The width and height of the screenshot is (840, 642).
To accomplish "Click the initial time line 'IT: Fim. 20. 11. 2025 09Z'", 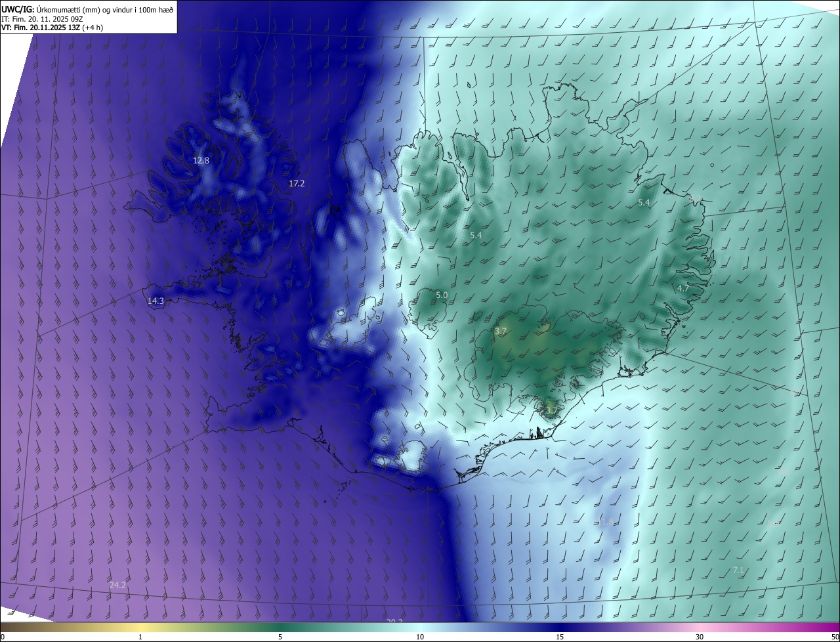I will (42, 18).
